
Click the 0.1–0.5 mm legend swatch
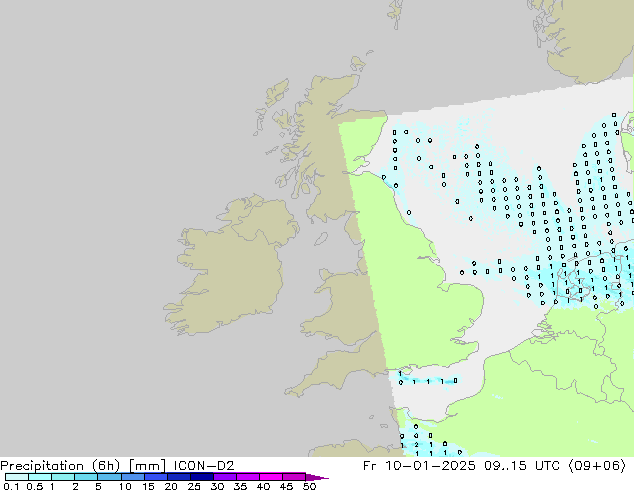click(17, 477)
